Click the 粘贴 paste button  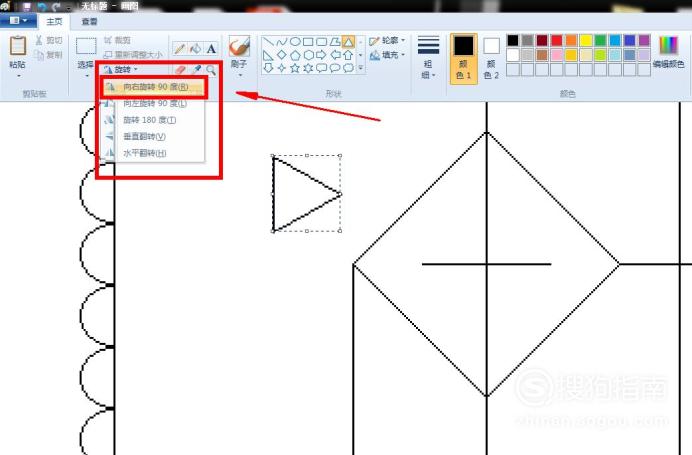18,52
